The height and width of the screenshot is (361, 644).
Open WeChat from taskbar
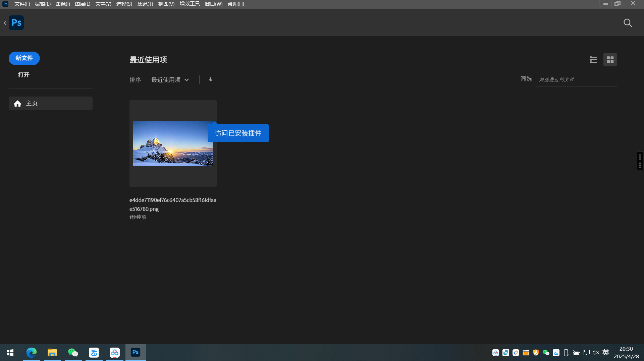click(x=73, y=353)
